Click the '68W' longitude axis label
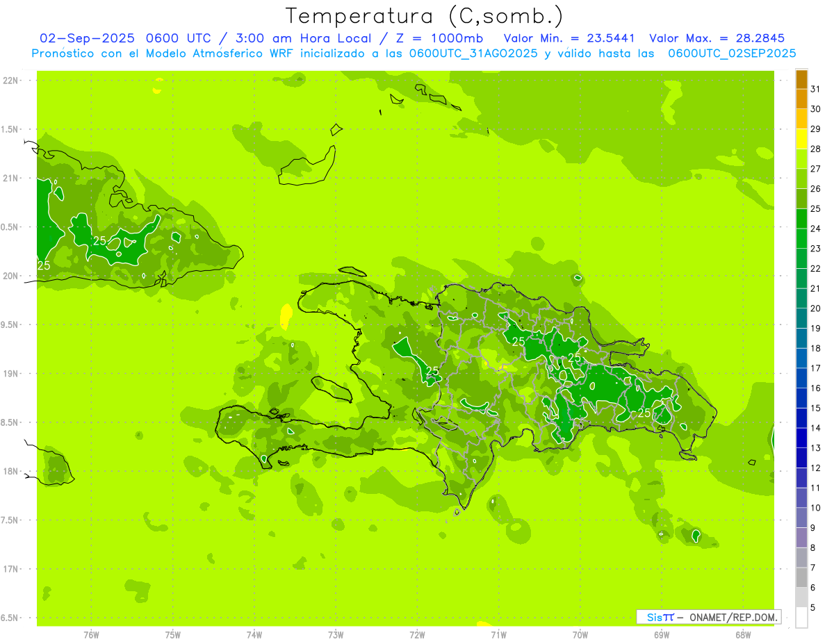This screenshot has width=834, height=644. click(743, 635)
